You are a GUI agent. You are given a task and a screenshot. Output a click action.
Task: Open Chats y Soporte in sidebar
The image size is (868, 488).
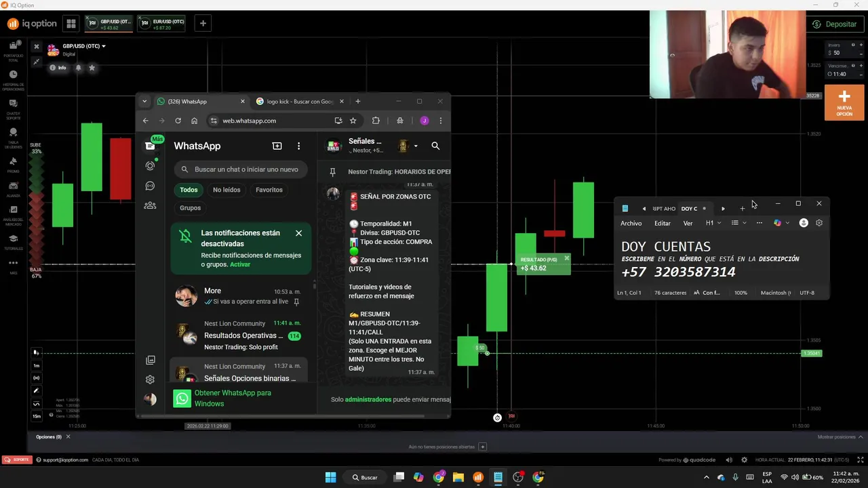14,108
